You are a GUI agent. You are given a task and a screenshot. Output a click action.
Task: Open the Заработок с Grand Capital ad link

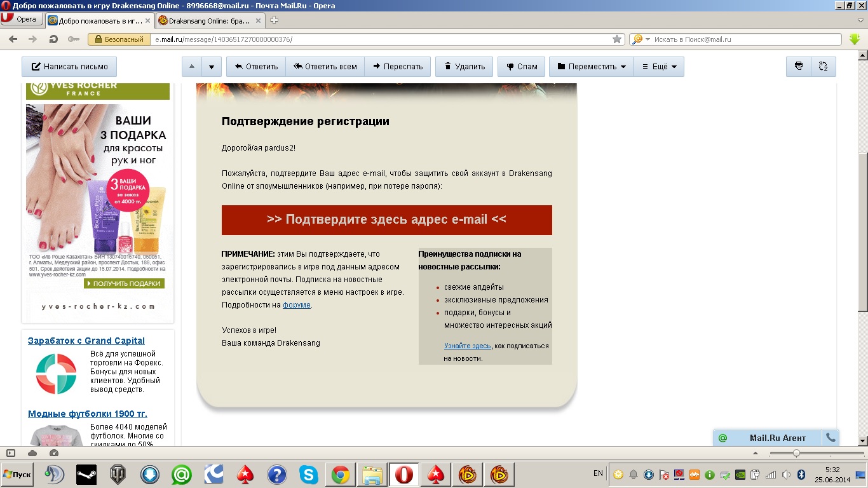(86, 341)
